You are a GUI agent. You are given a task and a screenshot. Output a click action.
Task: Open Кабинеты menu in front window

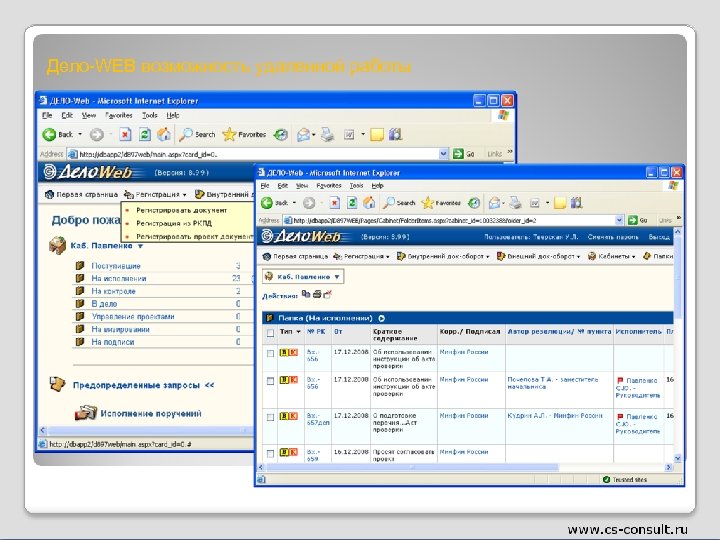[612, 256]
